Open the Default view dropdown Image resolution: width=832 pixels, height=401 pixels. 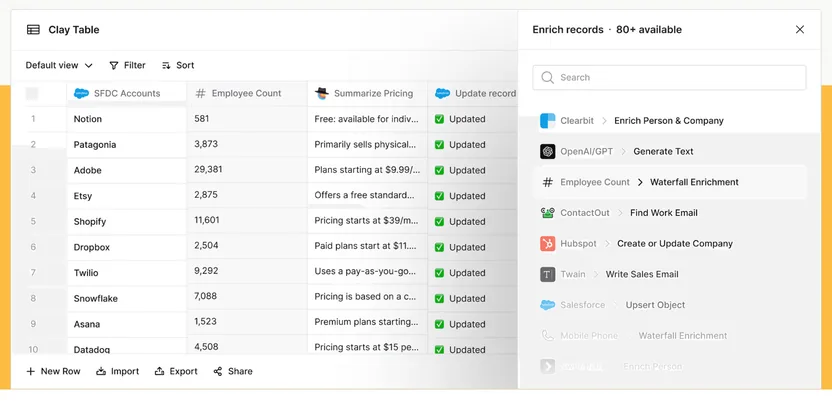coord(59,65)
